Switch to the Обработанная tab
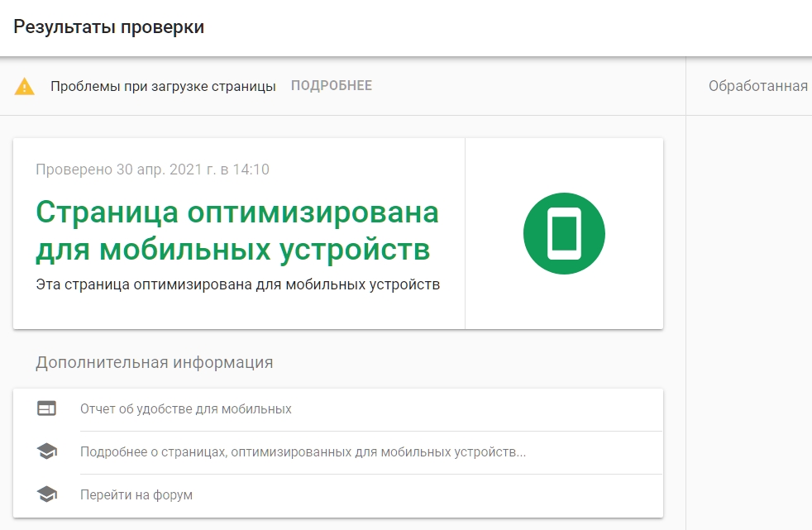 [x=757, y=86]
